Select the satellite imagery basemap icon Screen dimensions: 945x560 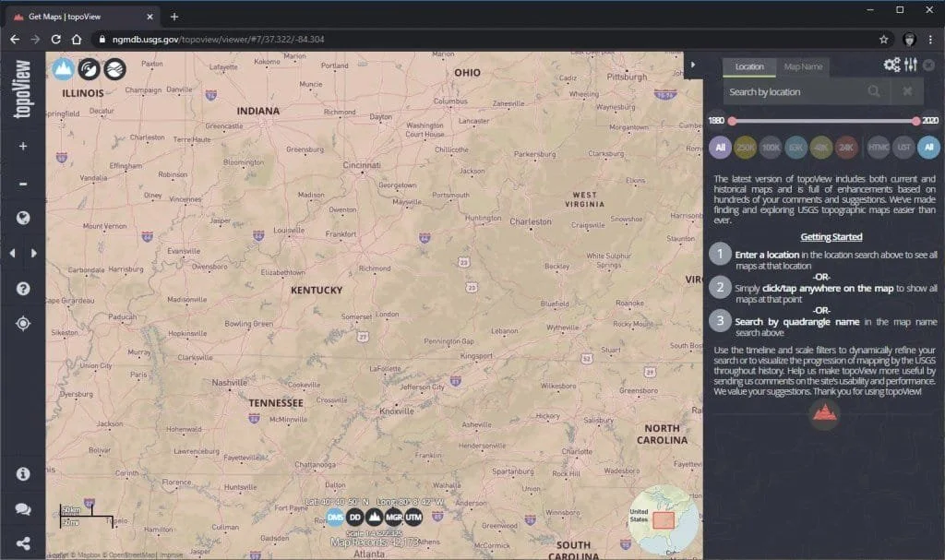point(90,69)
